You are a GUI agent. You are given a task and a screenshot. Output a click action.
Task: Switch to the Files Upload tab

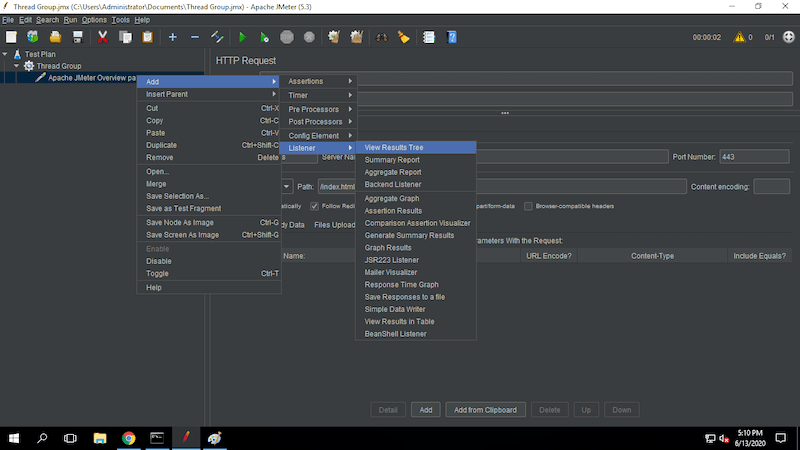click(335, 225)
